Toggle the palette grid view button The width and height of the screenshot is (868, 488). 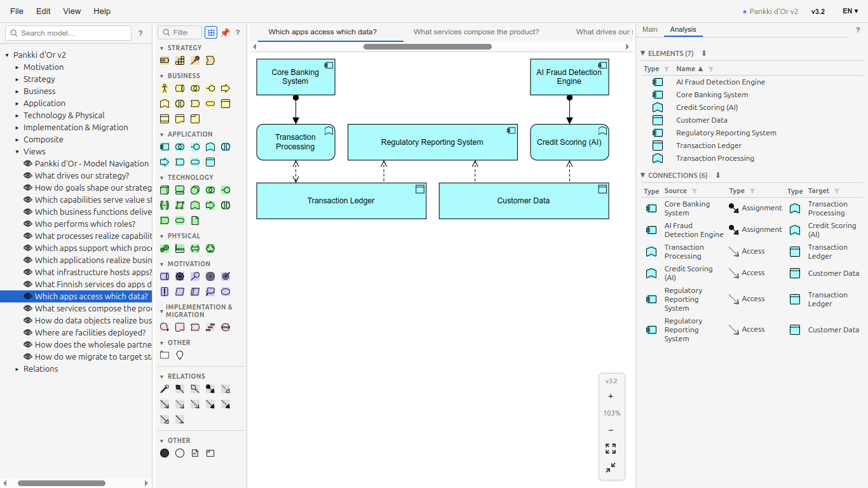pyautogui.click(x=211, y=32)
